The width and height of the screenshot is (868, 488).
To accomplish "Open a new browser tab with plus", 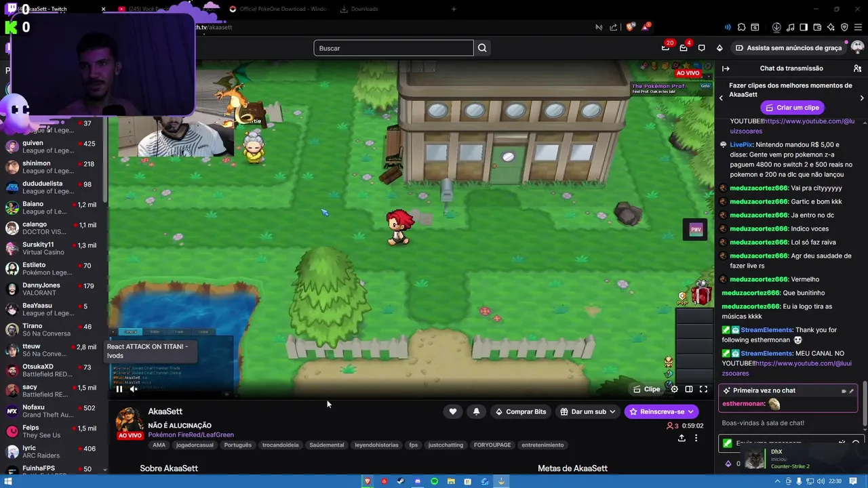I will (x=454, y=9).
